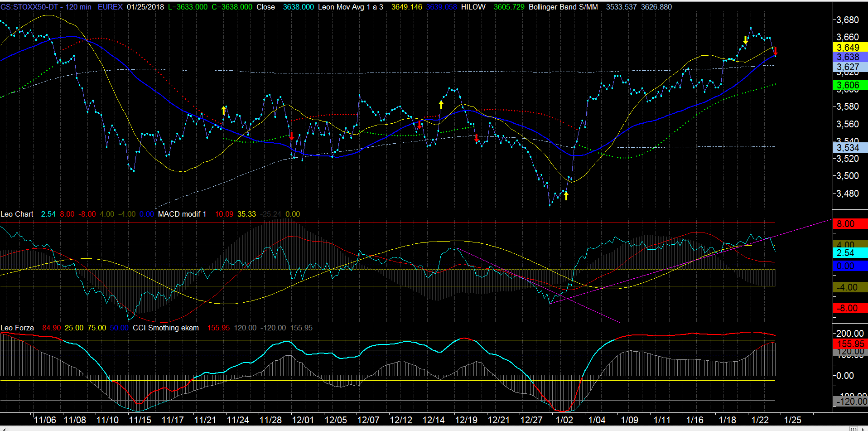This screenshot has width=868, height=431.
Task: Select the Leo Chart indicator label
Action: [17, 214]
